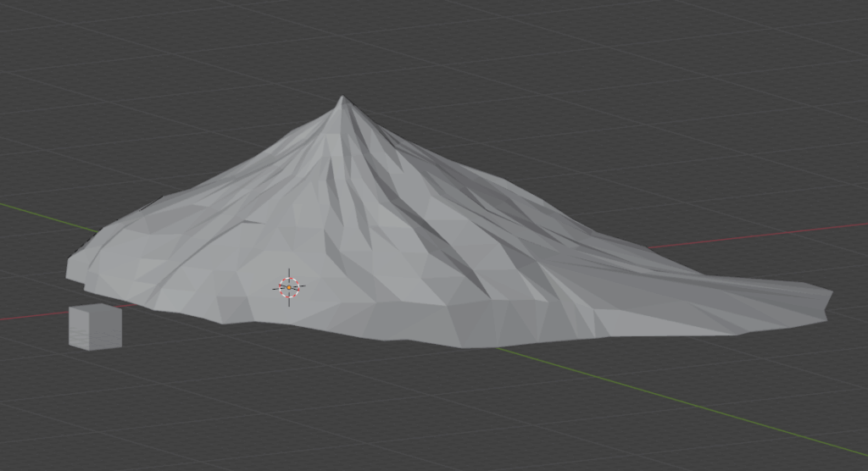868x471 pixels.
Task: Select the small cube object
Action: [x=95, y=328]
